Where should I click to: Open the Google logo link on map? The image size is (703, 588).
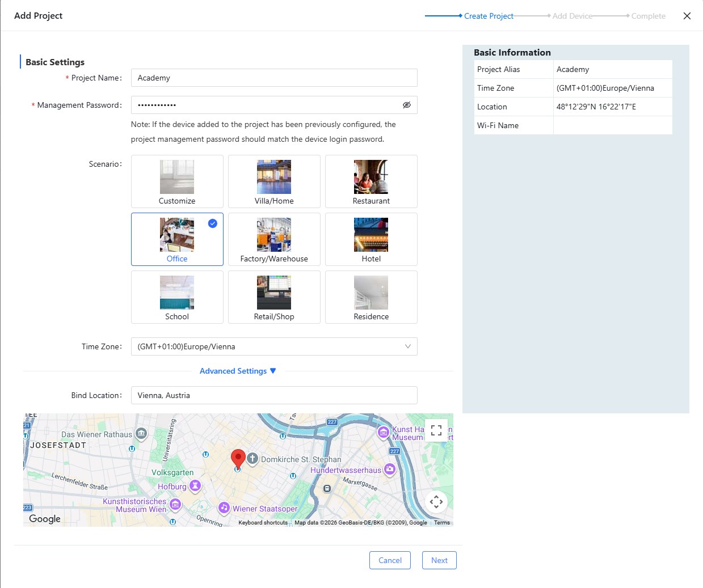(x=45, y=519)
